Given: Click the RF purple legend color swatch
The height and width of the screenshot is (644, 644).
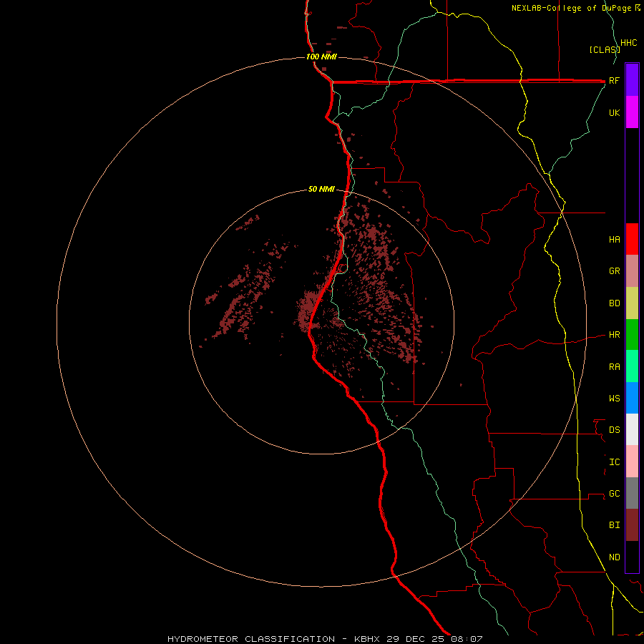Looking at the screenshot, I should (x=632, y=80).
